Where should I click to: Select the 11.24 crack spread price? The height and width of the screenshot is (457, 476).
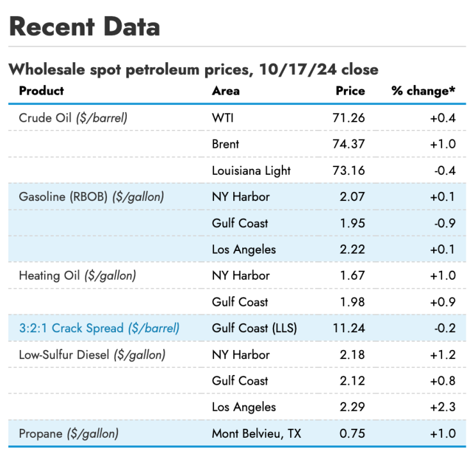350,328
